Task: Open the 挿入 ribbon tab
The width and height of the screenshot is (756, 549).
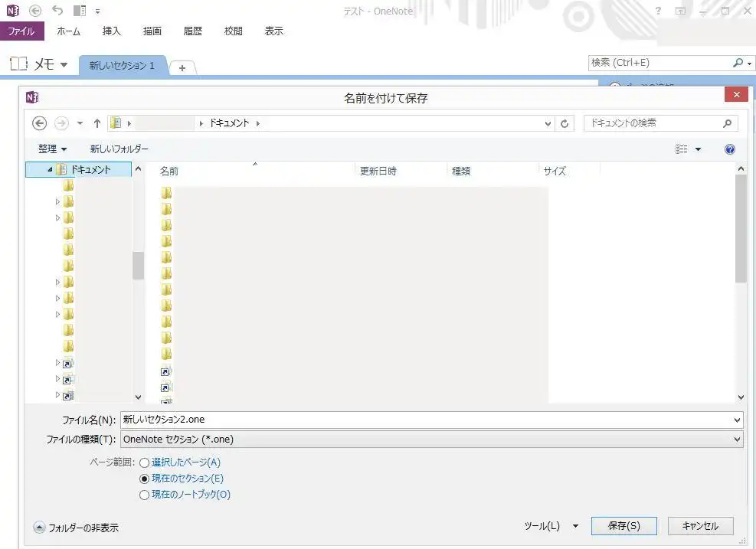Action: pyautogui.click(x=112, y=31)
